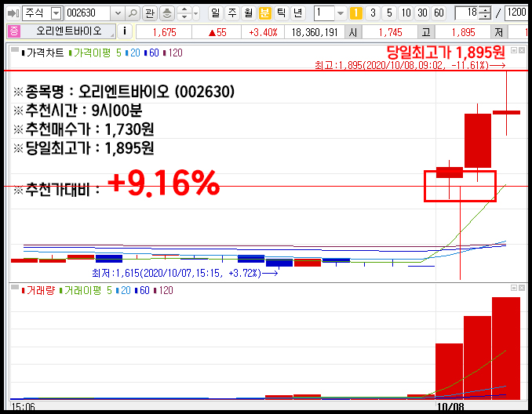This screenshot has width=532, height=414.
Task: Click the tallest red volume bar
Action: (x=506, y=348)
